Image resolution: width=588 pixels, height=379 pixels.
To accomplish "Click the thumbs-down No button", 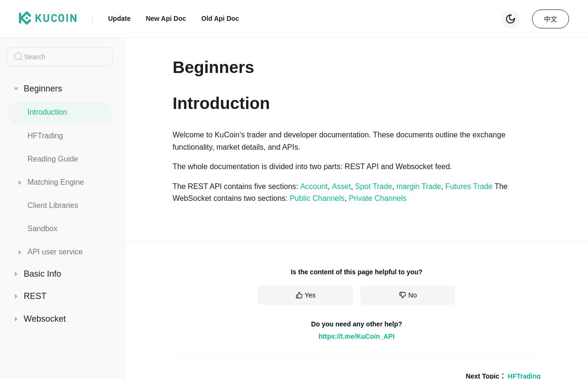I will 408,295.
